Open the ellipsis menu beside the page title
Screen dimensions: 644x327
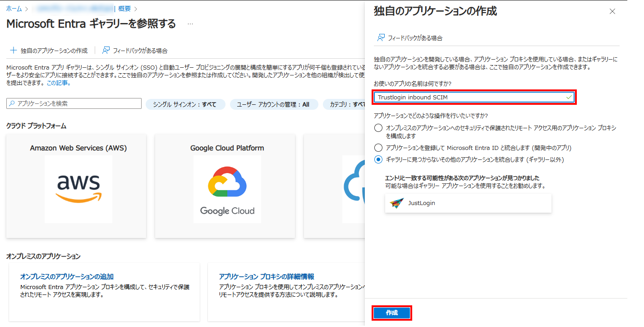190,24
